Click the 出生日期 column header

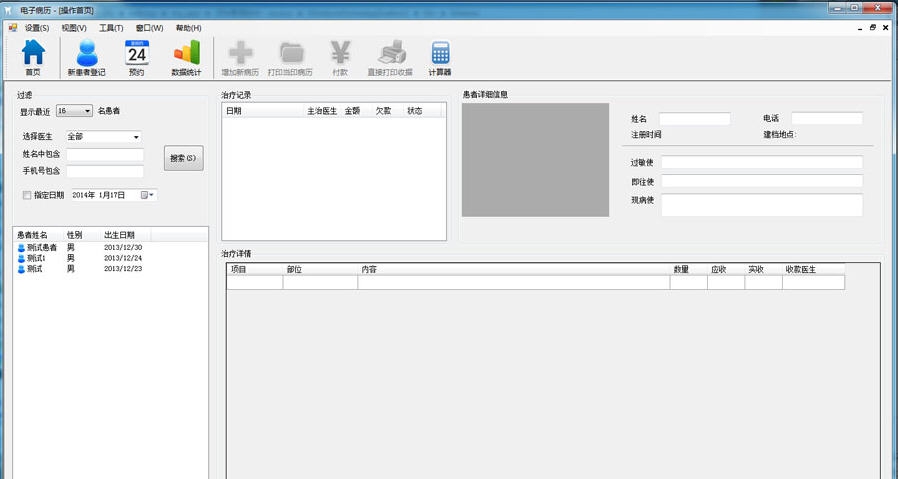pos(125,235)
